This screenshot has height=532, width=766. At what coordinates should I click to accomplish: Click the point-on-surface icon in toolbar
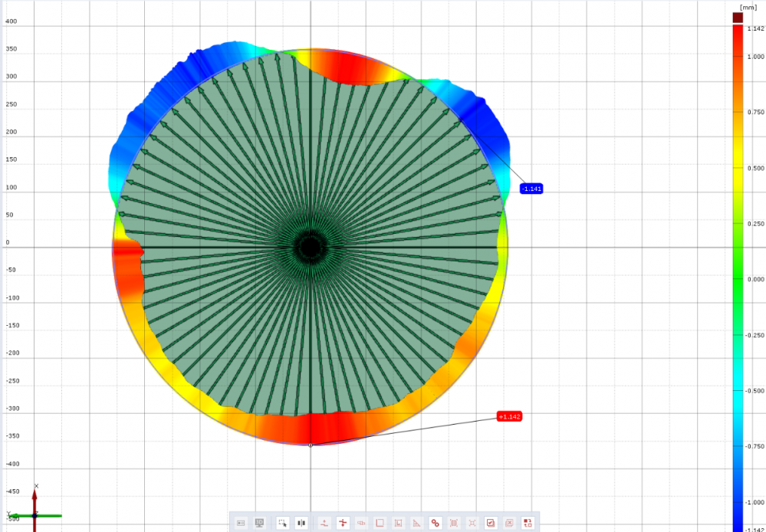point(324,523)
